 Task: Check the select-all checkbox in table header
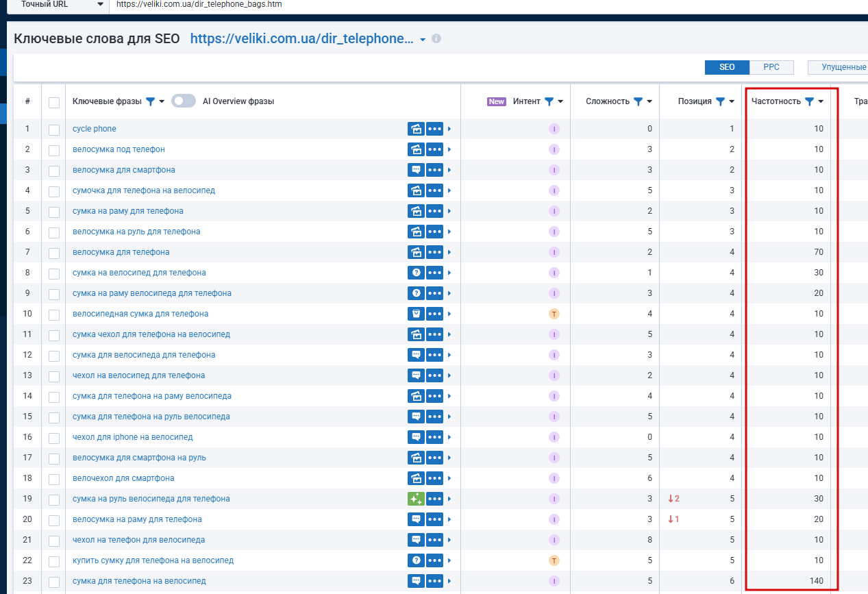tap(54, 102)
